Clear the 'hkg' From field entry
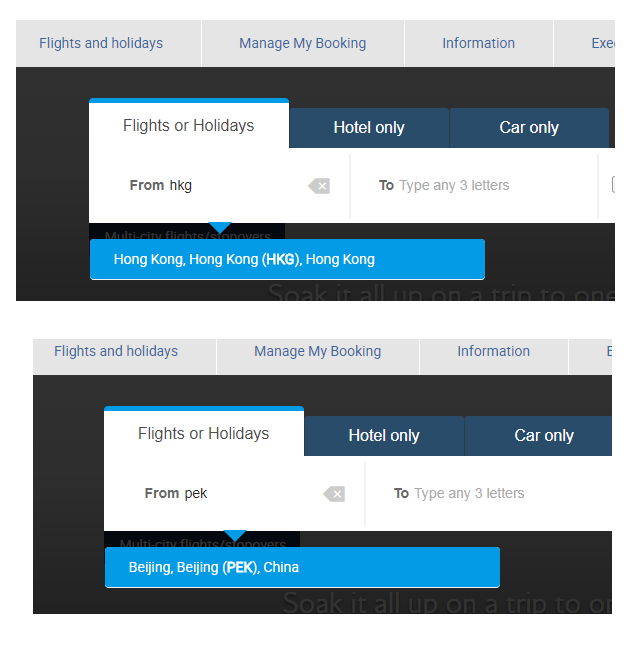Image resolution: width=642 pixels, height=656 pixels. (x=319, y=186)
